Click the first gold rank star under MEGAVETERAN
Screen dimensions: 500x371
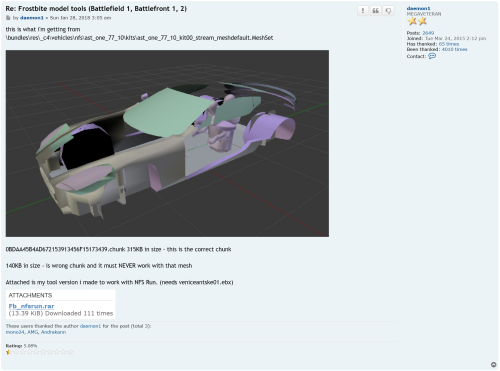point(412,21)
